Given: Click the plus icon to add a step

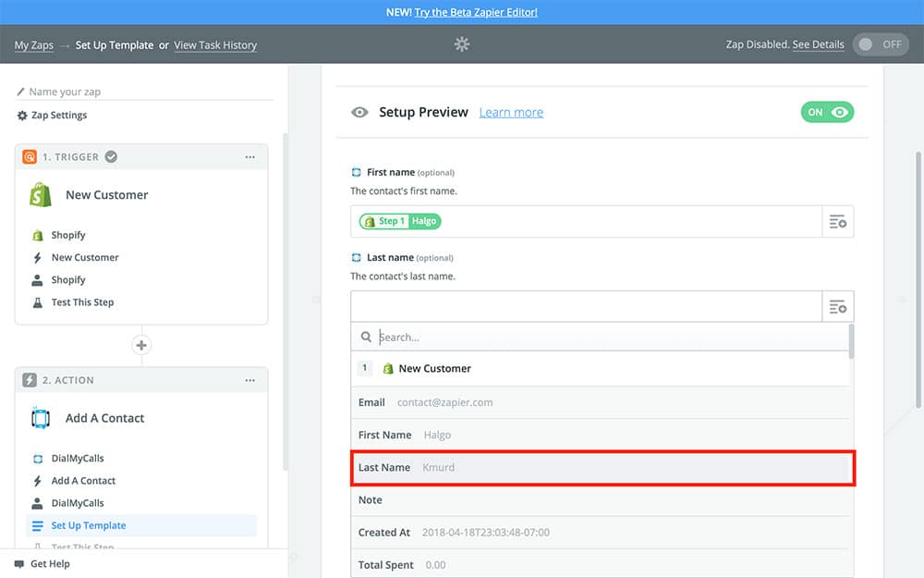Looking at the screenshot, I should [x=141, y=345].
